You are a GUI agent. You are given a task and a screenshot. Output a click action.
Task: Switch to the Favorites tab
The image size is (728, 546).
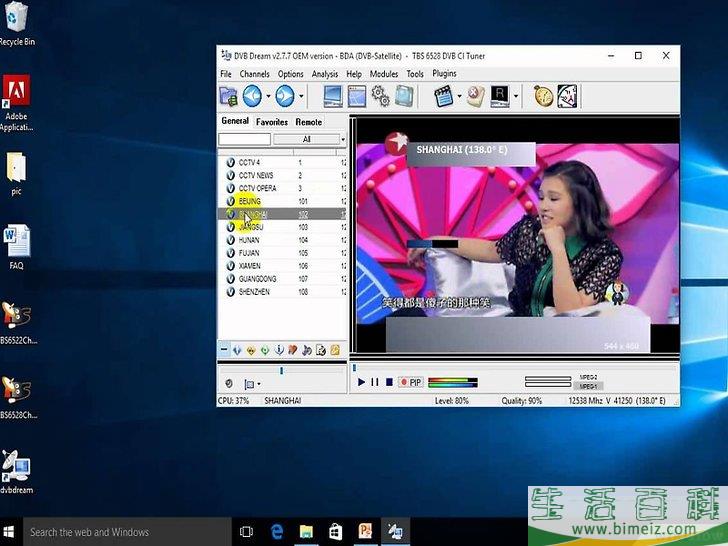point(271,122)
